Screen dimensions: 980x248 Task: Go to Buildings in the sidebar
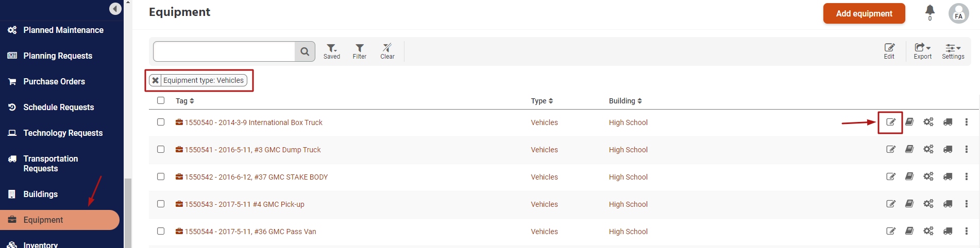(x=40, y=194)
